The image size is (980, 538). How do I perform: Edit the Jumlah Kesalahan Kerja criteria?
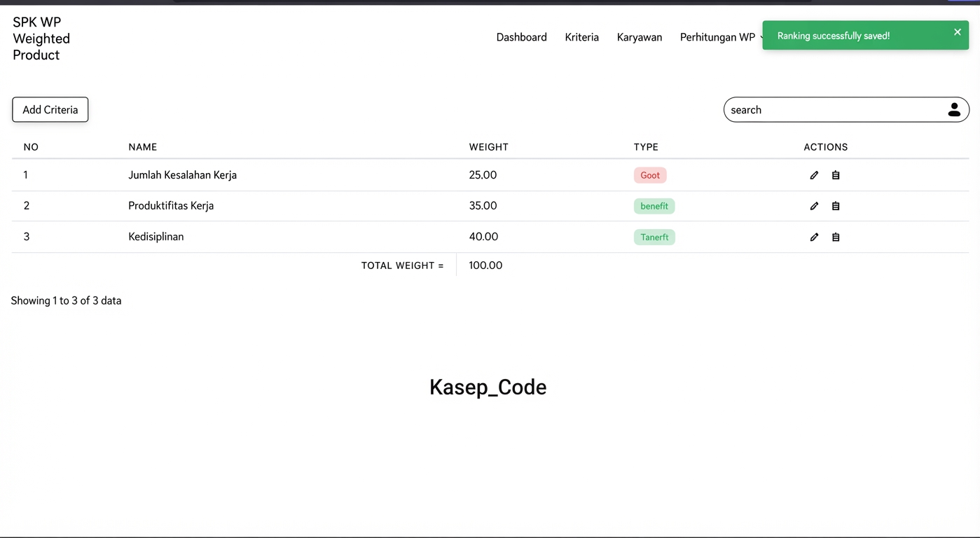pyautogui.click(x=814, y=175)
